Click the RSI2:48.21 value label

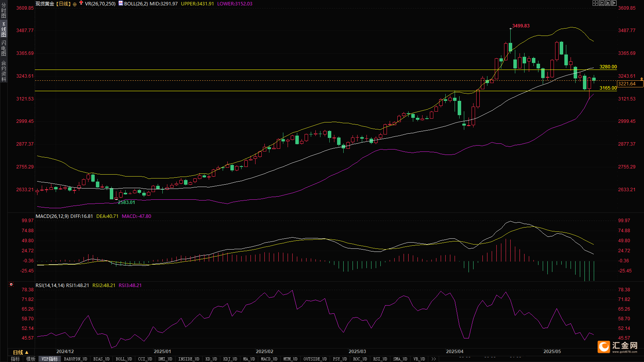pyautogui.click(x=104, y=286)
